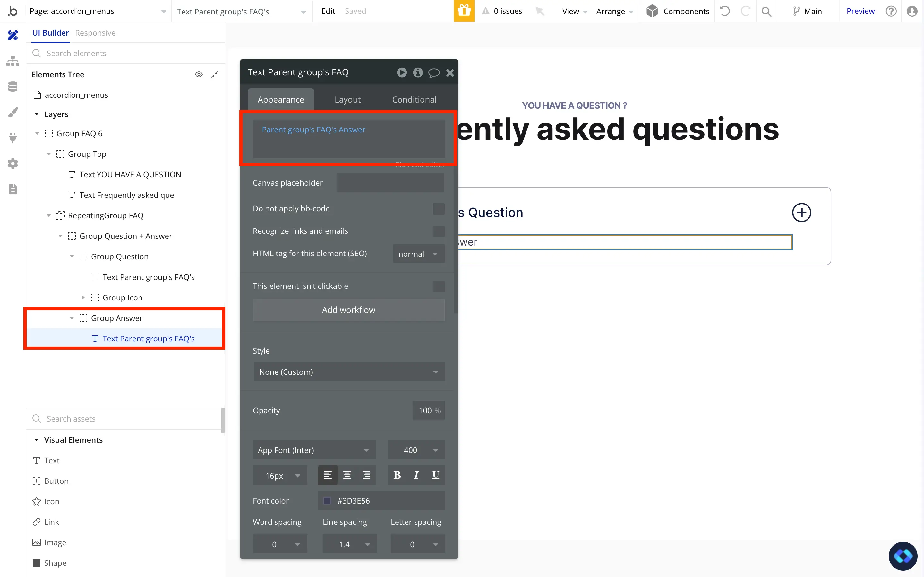Click the font color swatch #3D3E56
This screenshot has width=924, height=577.
click(327, 501)
